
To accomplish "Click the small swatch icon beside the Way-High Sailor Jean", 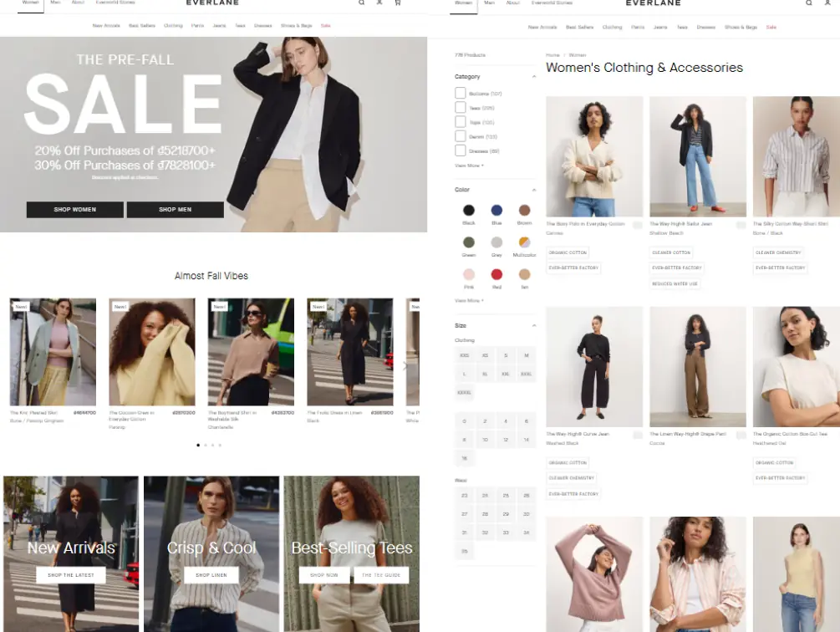I will (741, 225).
